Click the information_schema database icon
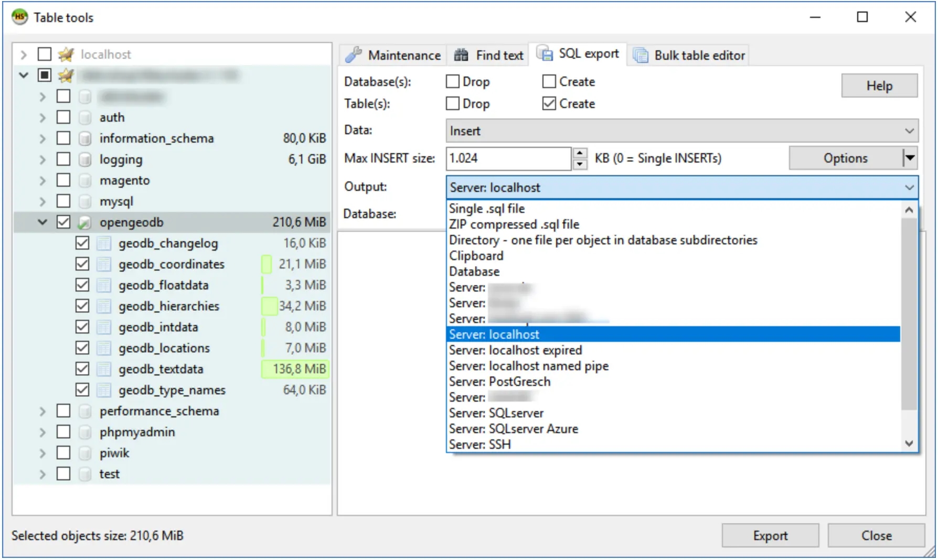 click(x=84, y=138)
